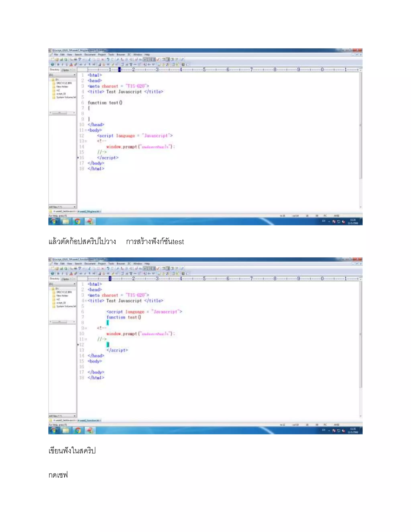This screenshot has width=411, height=532.
Task: Switch to Directory tab in lower window sidebar
Action: (54, 279)
